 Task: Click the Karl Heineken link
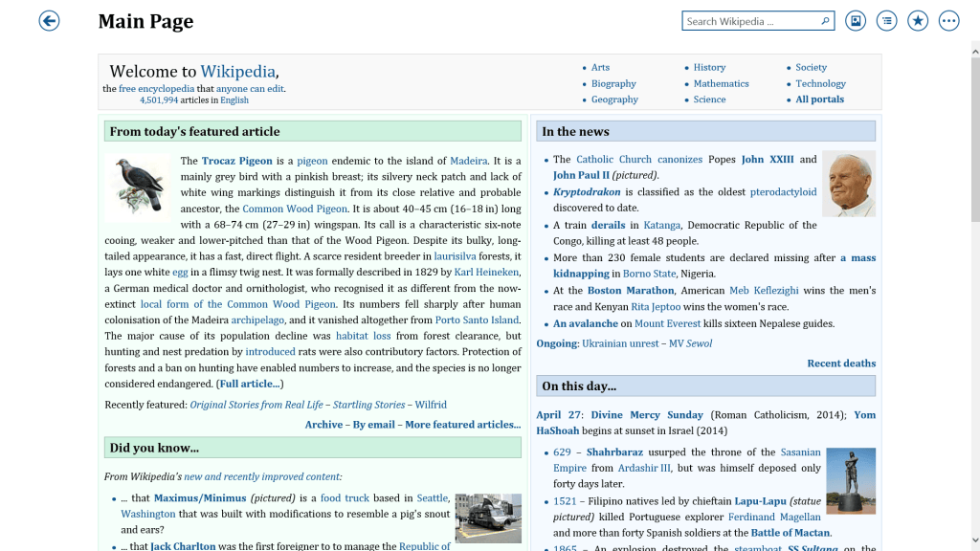click(486, 272)
